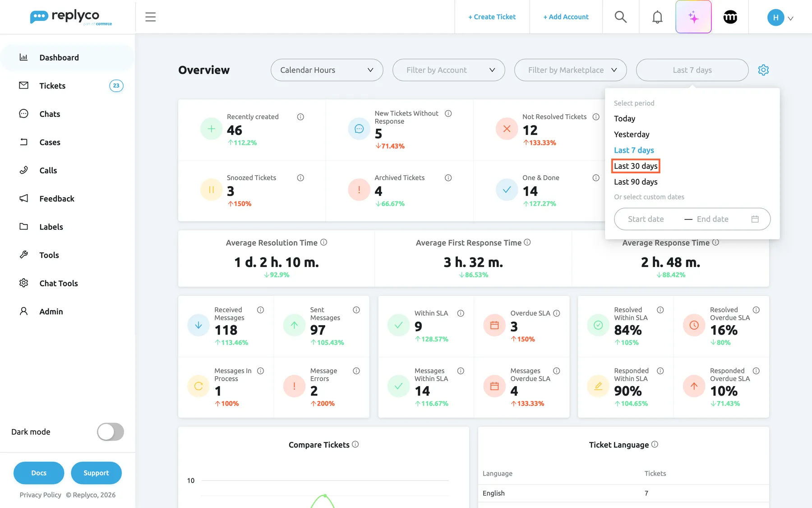812x508 pixels.
Task: Click the Create Ticket button
Action: [492, 17]
